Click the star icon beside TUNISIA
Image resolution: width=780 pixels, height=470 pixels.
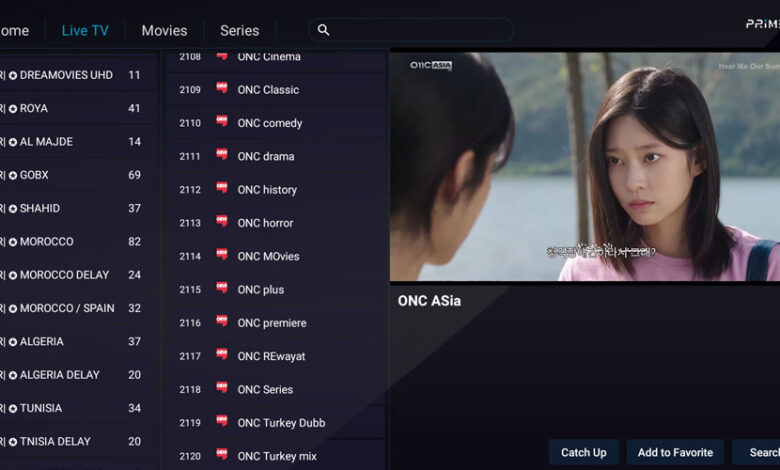pyautogui.click(x=13, y=409)
